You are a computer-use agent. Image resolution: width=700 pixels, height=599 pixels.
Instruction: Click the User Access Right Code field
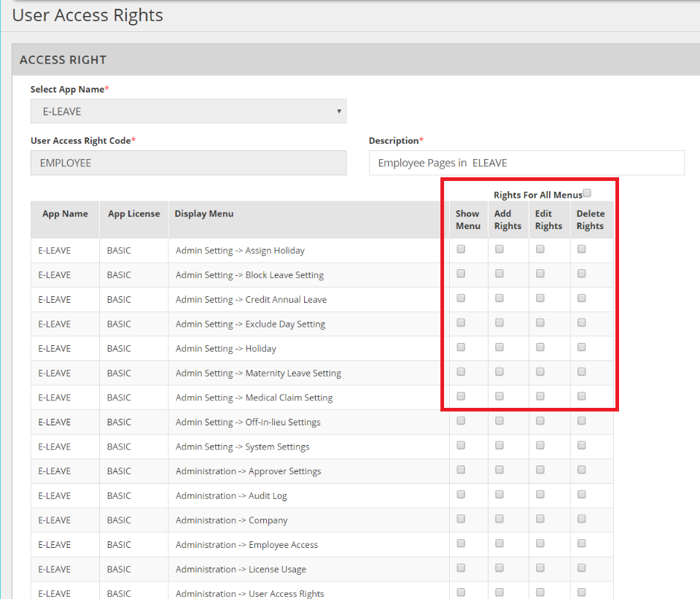[188, 163]
